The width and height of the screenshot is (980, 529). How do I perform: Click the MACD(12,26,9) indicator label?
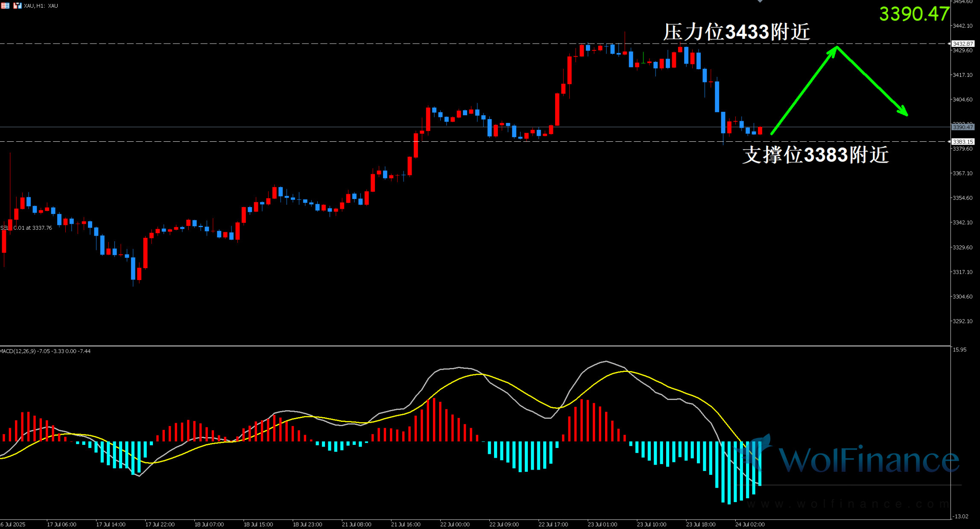pos(45,351)
